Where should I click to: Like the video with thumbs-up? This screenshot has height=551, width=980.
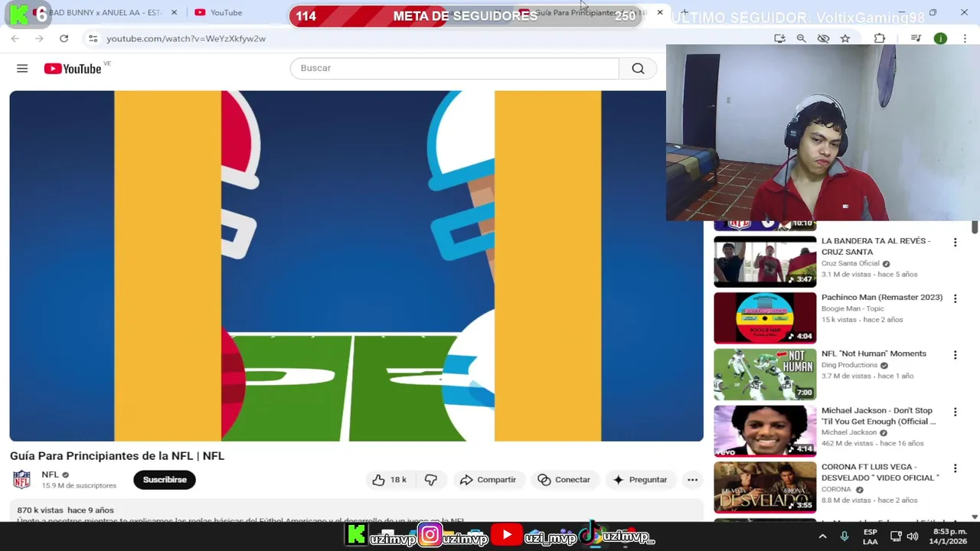[x=389, y=480]
